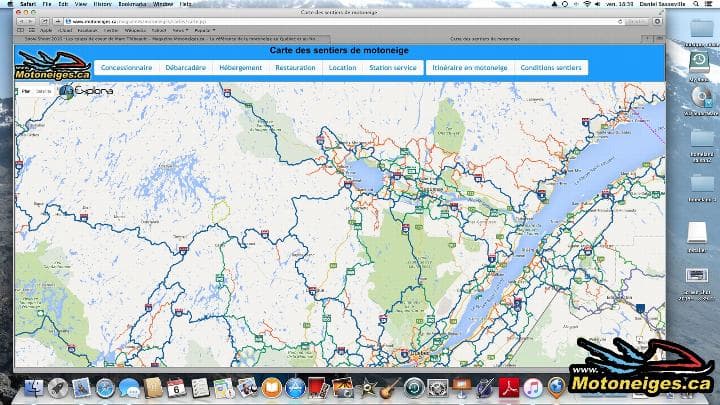Open the View menu
Screen dimensions: 720x405
click(x=81, y=4)
